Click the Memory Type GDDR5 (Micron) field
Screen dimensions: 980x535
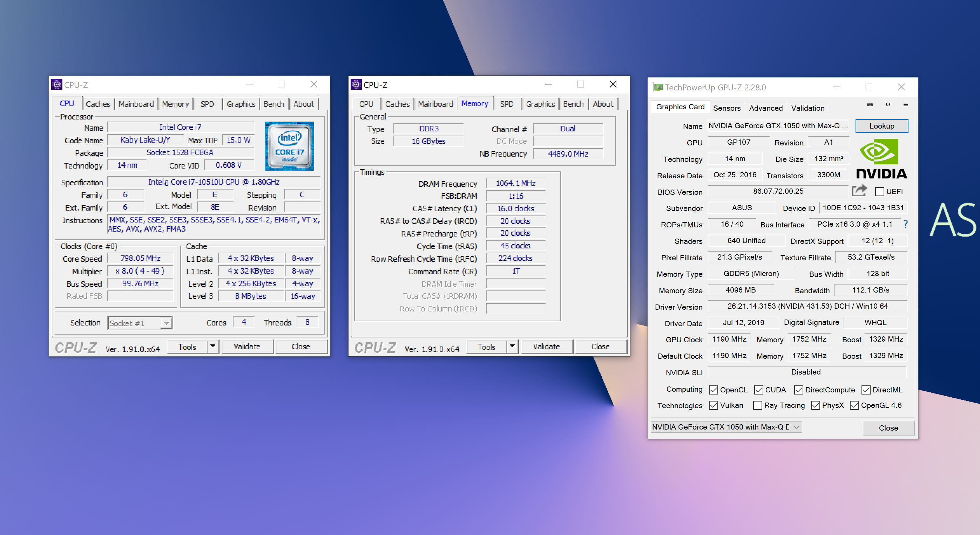[x=751, y=273]
